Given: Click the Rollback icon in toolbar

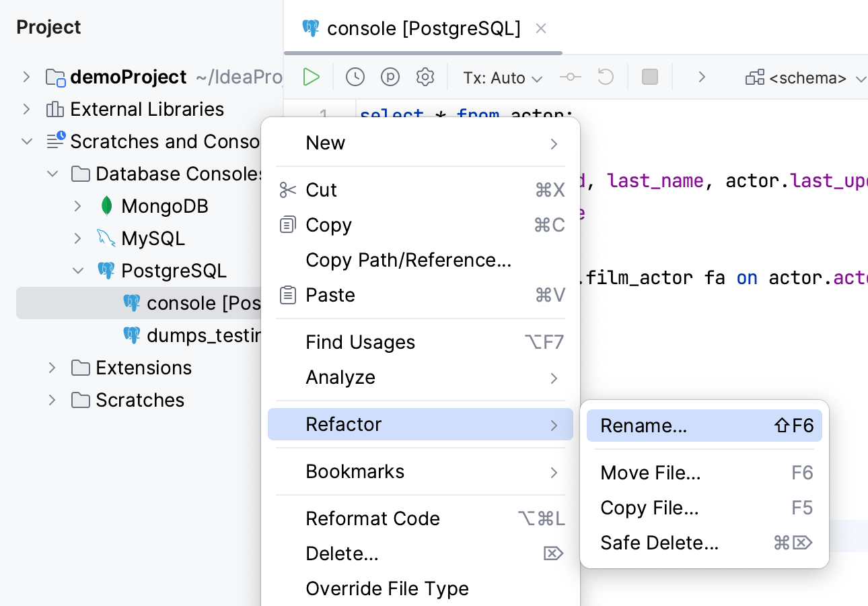Looking at the screenshot, I should (x=606, y=77).
